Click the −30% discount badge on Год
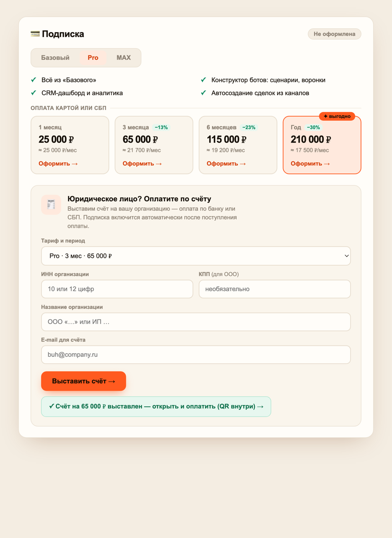The width and height of the screenshot is (392, 538). pyautogui.click(x=313, y=127)
